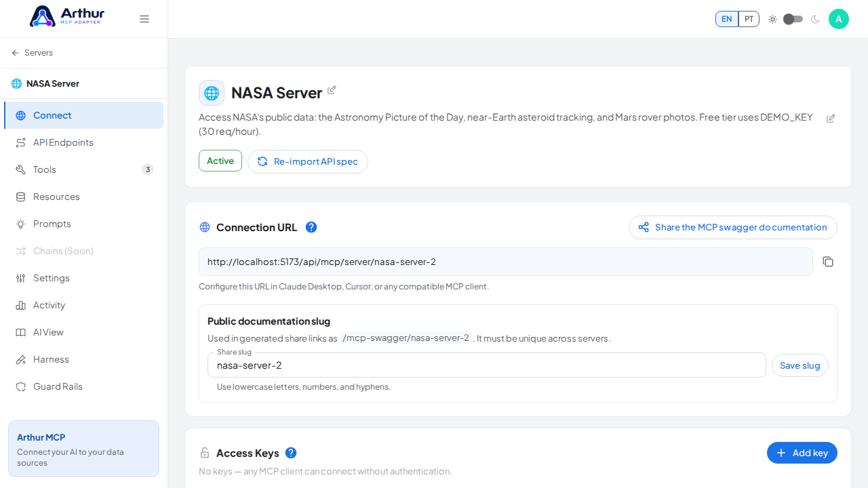Copy the connection URL with copy icon
The height and width of the screenshot is (488, 868).
pos(828,262)
